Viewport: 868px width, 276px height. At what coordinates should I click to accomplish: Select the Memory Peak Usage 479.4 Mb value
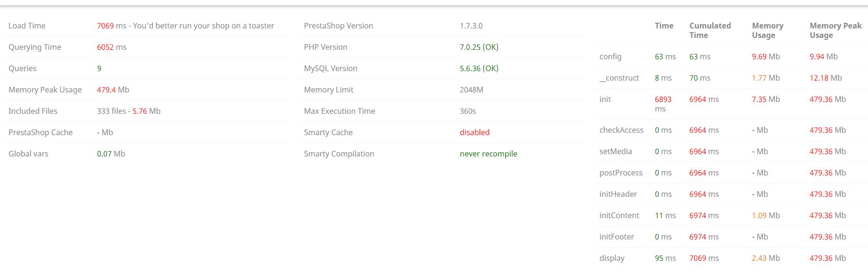113,90
